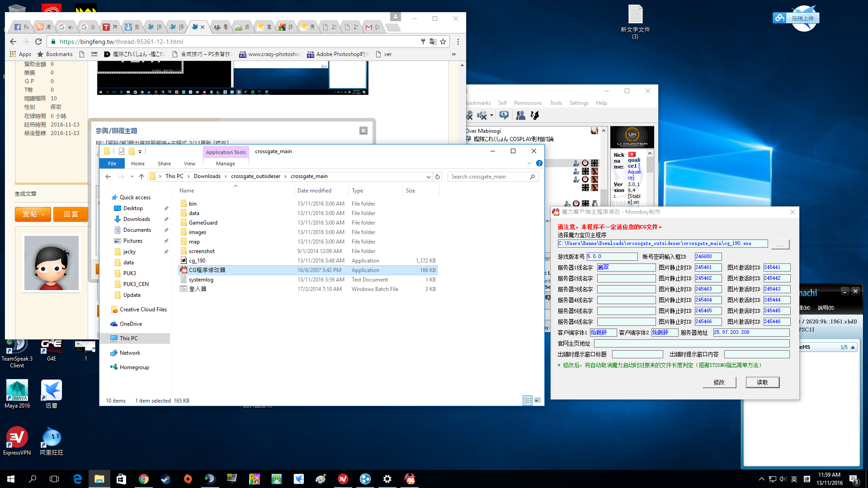Show more Chrome bookmarks with the chevron
868x488 pixels.
(453, 54)
